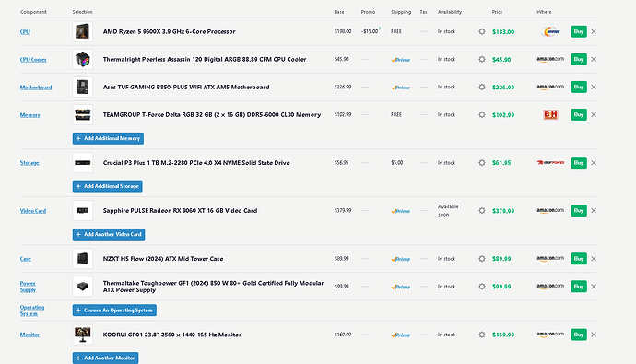Click Amazon logo in Case row
Image resolution: width=636 pixels, height=364 pixels.
pyautogui.click(x=550, y=259)
